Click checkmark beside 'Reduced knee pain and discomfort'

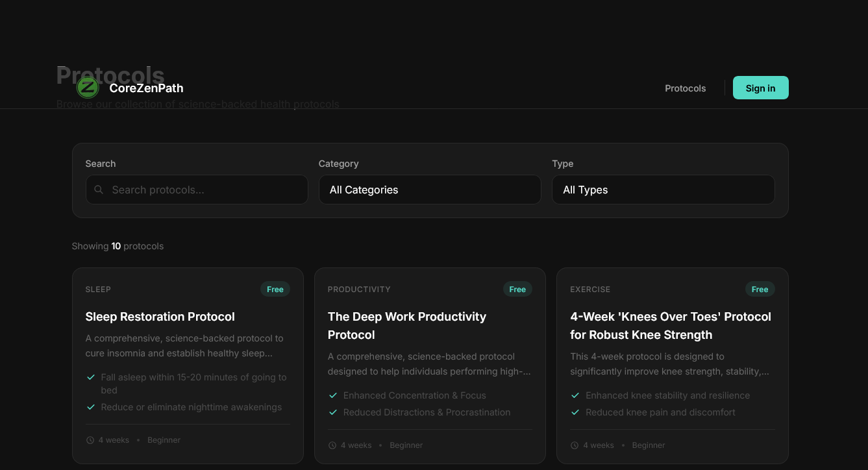pyautogui.click(x=575, y=412)
